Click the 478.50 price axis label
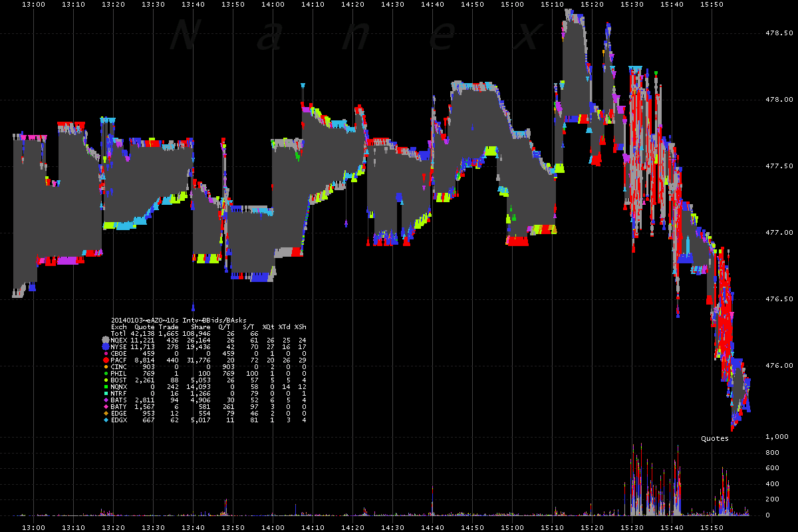798x532 pixels. point(777,33)
